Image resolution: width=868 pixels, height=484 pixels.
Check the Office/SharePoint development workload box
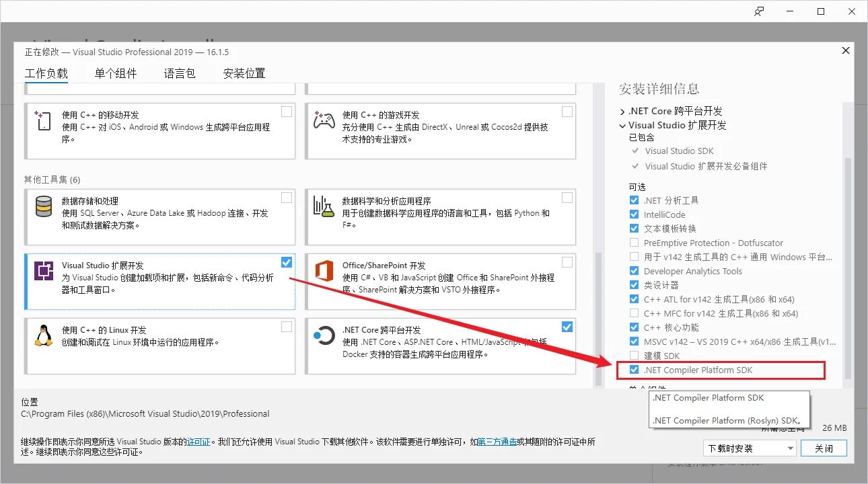[567, 262]
